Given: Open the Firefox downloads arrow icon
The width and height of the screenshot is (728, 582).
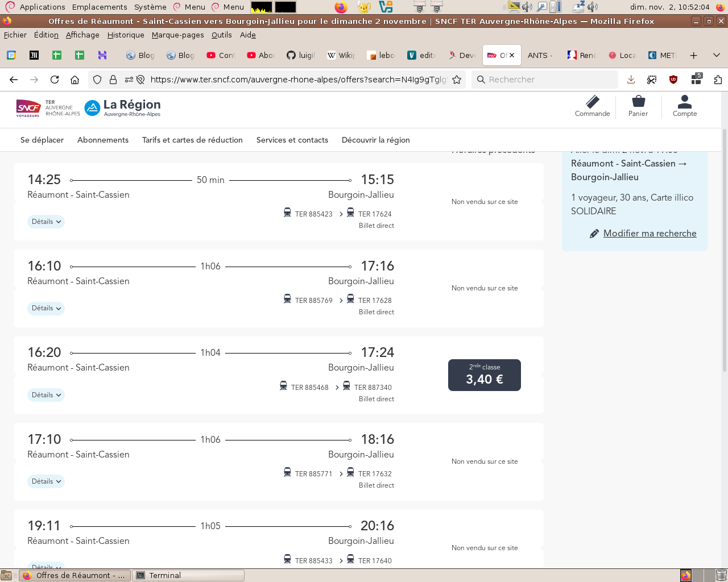Looking at the screenshot, I should point(631,80).
